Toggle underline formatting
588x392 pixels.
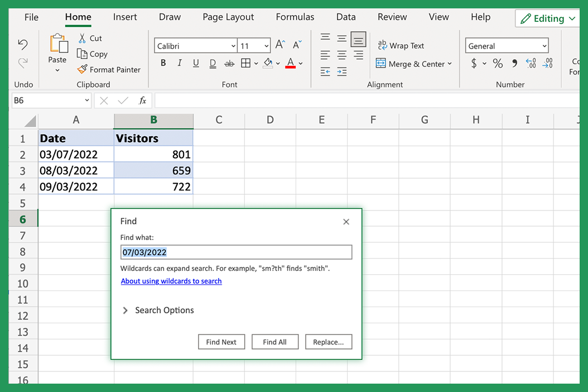[196, 63]
